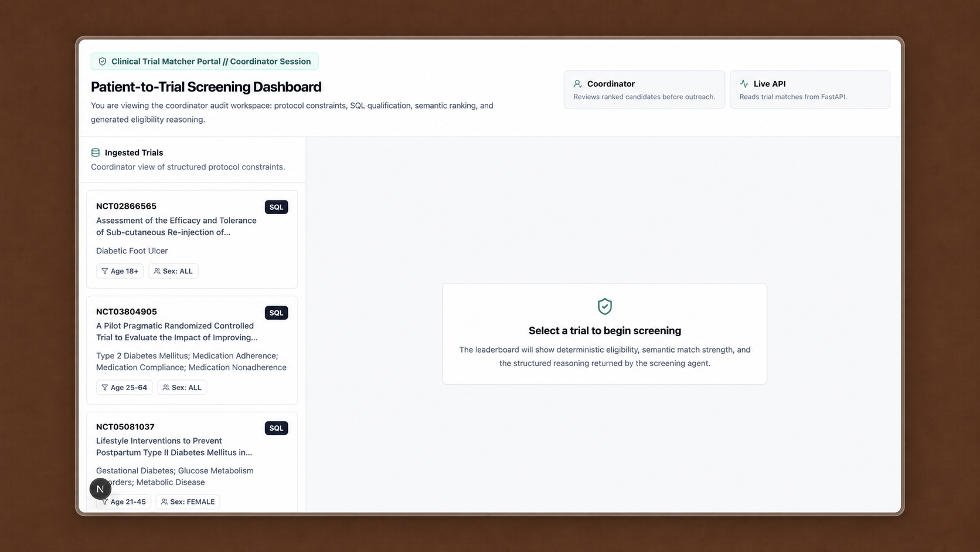Click the coordinator audit workspace description paragraph
The width and height of the screenshot is (980, 552).
pos(292,113)
